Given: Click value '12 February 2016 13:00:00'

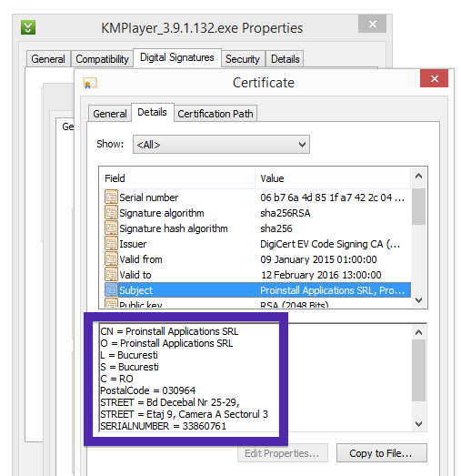Looking at the screenshot, I should 321,275.
